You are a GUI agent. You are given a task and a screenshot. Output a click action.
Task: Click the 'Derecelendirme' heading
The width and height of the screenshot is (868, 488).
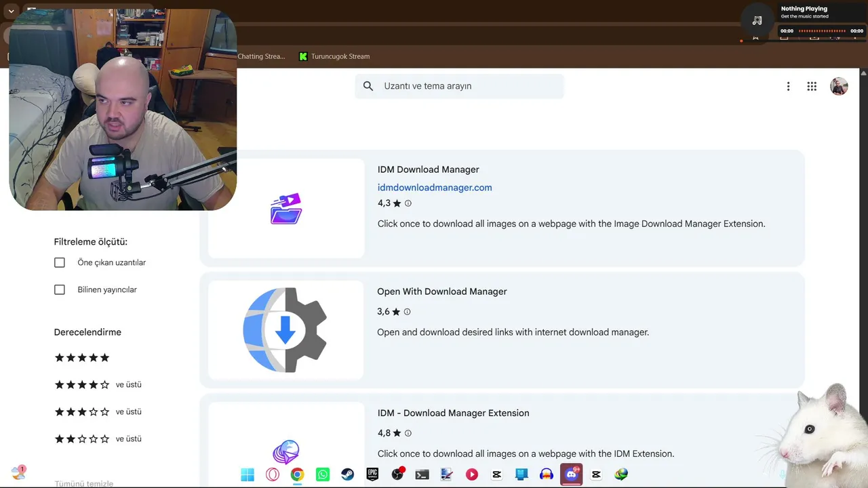[x=87, y=332]
